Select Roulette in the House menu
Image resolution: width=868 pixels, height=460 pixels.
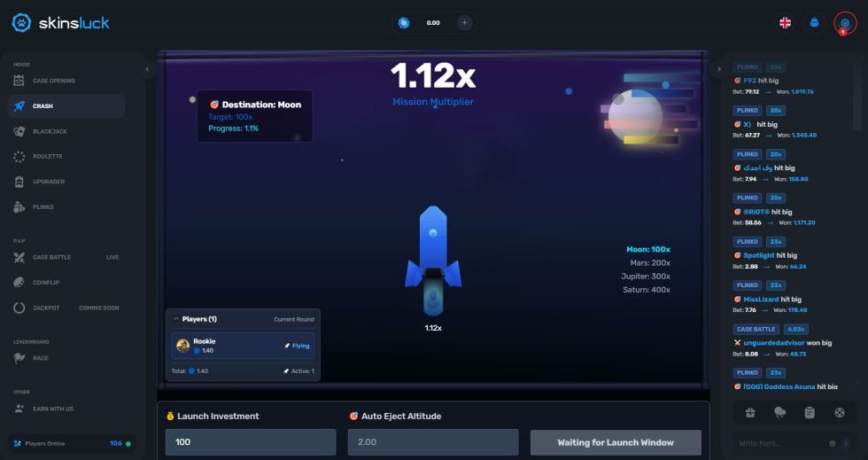click(49, 156)
